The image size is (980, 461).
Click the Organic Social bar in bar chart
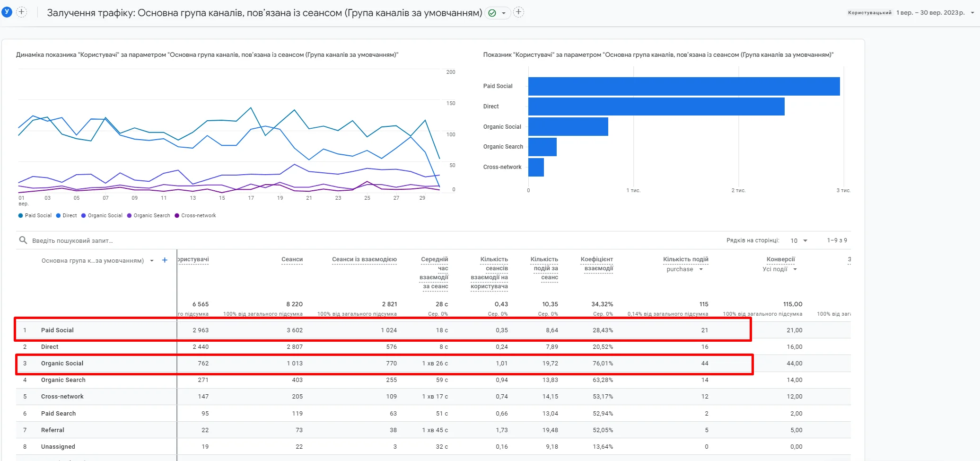click(568, 127)
